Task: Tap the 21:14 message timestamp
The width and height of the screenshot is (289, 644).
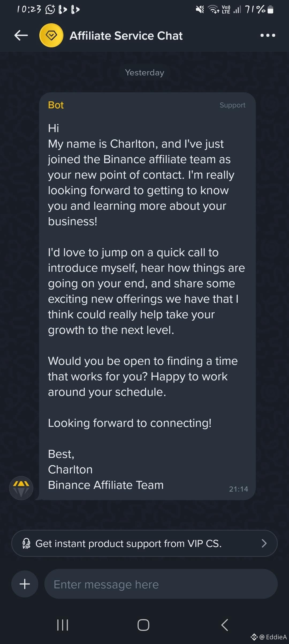Action: [x=238, y=489]
